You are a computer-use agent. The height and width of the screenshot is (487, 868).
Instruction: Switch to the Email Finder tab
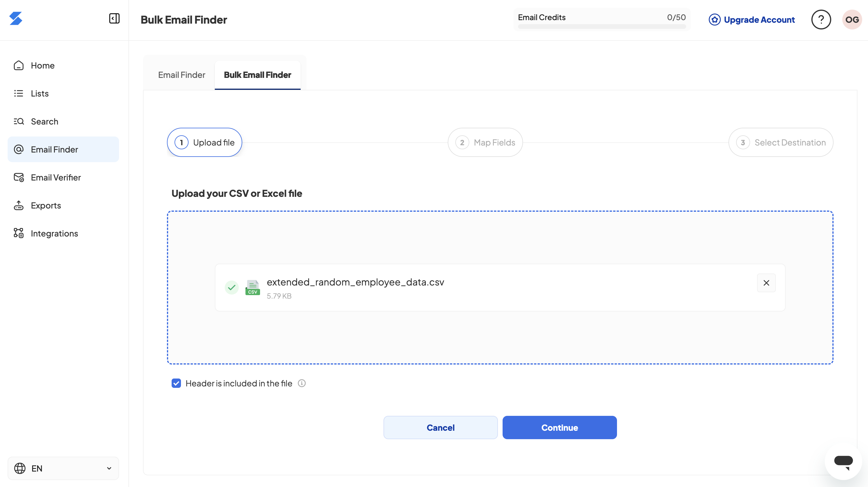182,75
